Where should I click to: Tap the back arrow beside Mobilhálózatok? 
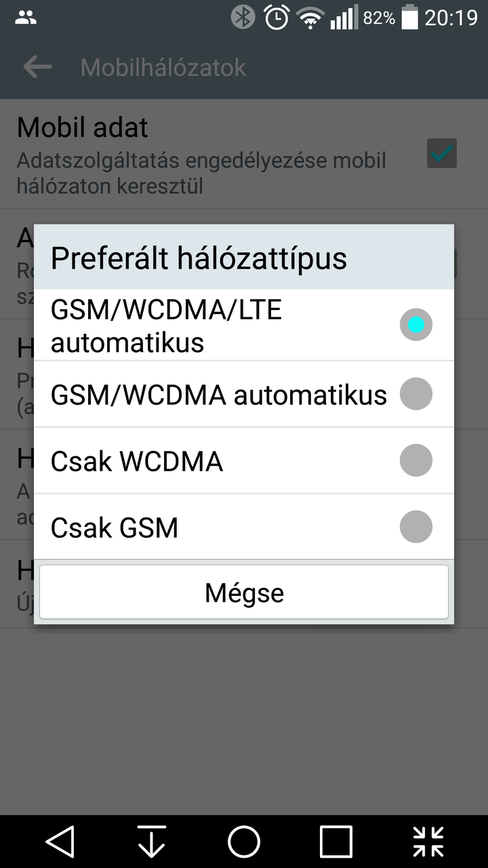(x=37, y=66)
